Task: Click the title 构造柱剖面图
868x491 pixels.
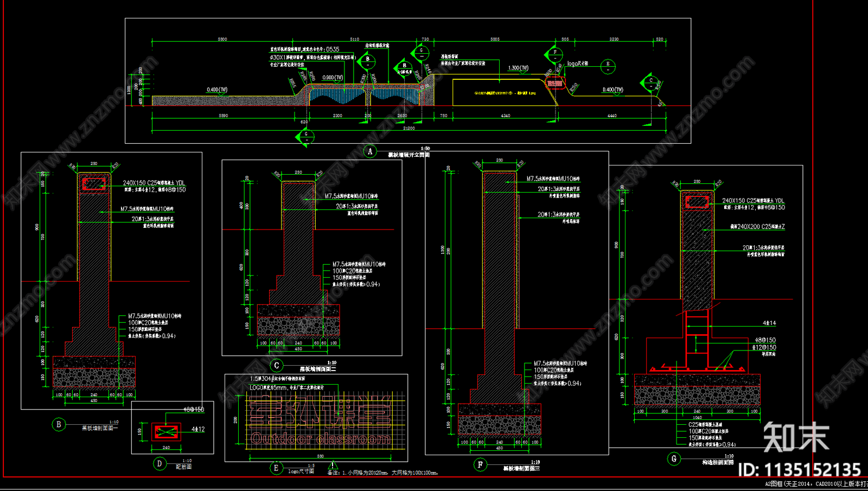Action: point(718,462)
